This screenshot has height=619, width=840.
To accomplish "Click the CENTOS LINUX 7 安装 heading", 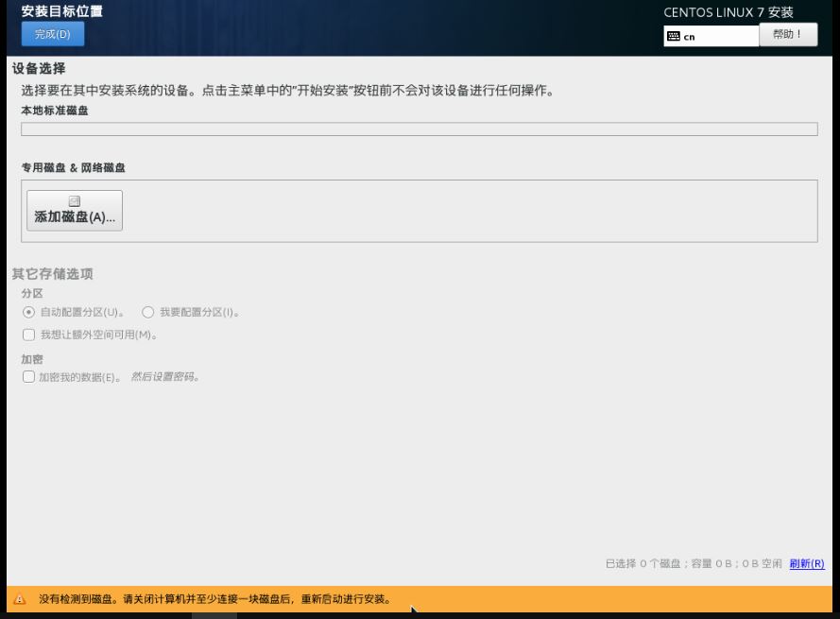I will coord(729,12).
